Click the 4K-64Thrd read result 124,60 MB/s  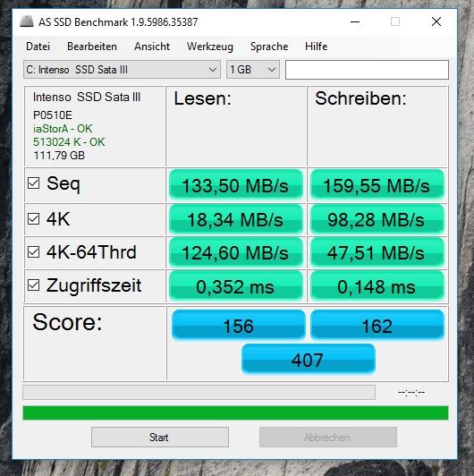coord(236,252)
